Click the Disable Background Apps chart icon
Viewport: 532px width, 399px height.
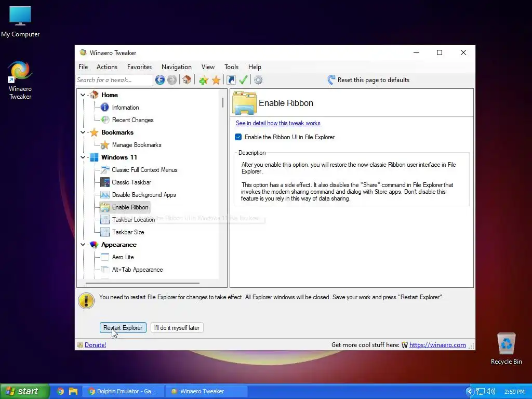(105, 195)
